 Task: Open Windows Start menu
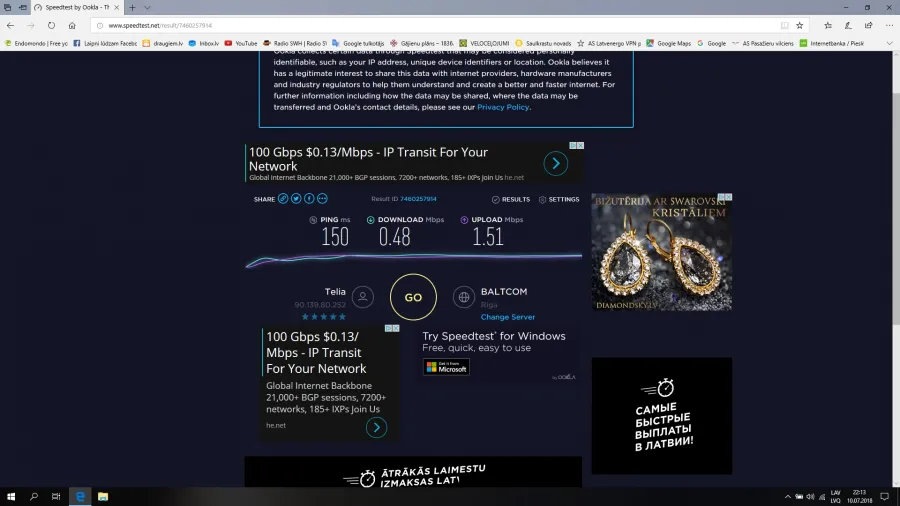pyautogui.click(x=11, y=497)
